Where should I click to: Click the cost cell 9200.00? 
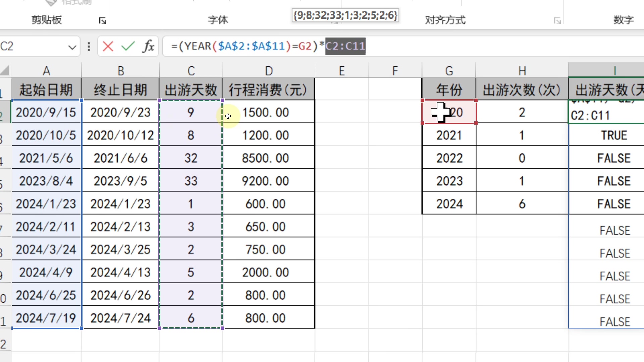tap(269, 181)
